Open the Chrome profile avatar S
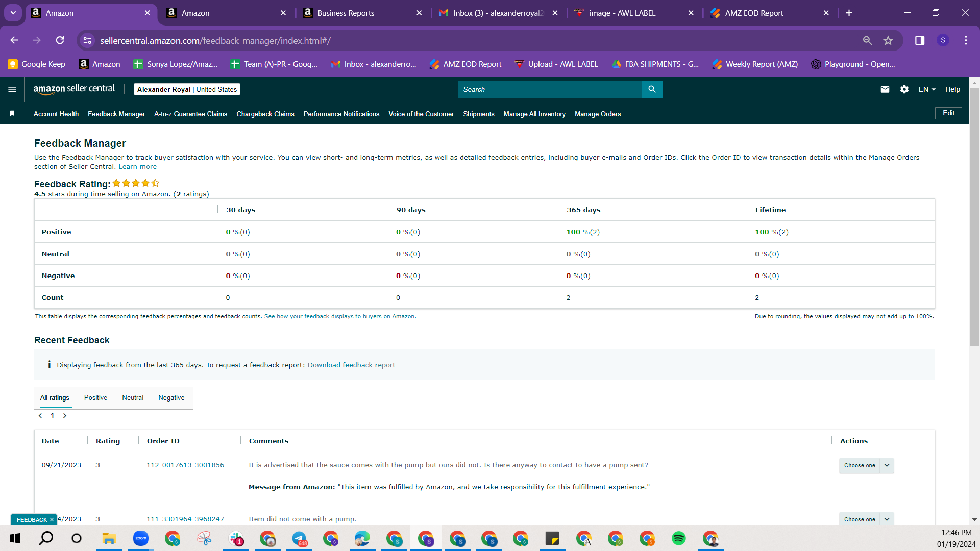This screenshot has width=980, height=551. (943, 40)
